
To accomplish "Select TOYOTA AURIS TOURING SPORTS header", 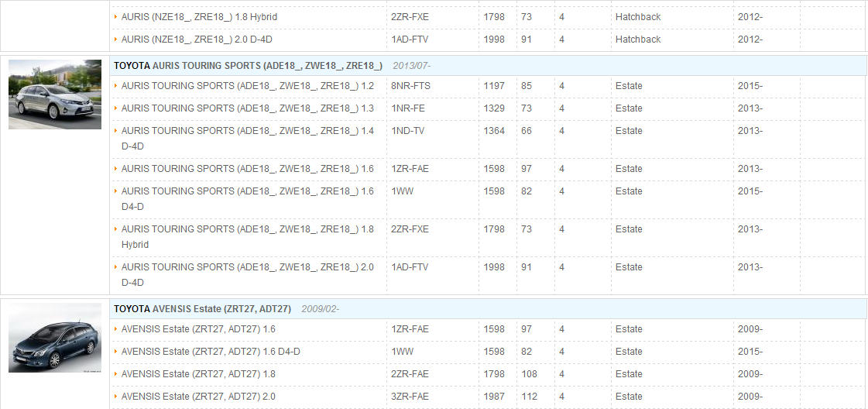I will 248,66.
